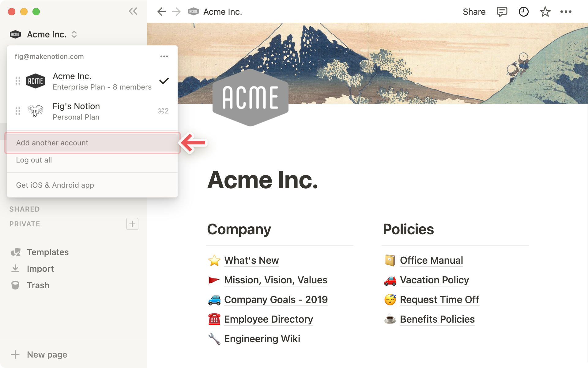Viewport: 588px width, 368px height.
Task: Collapse the sidebar with double-chevron icon
Action: pos(133,12)
